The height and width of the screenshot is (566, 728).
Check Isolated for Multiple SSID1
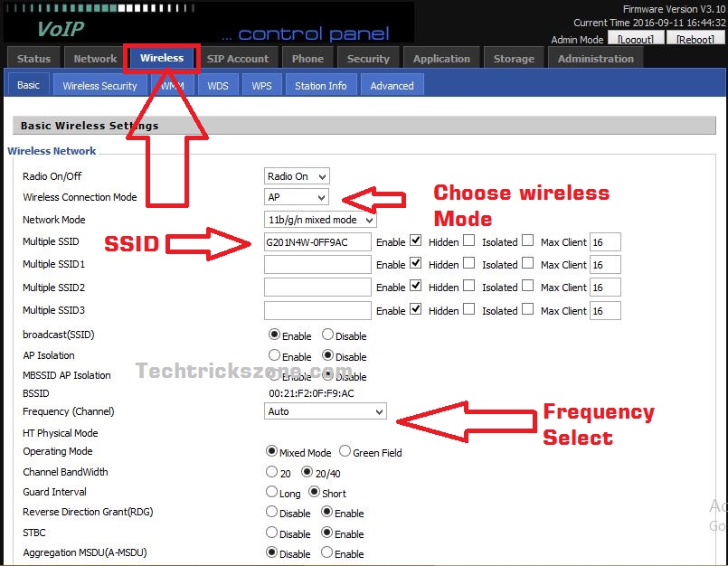pos(526,264)
